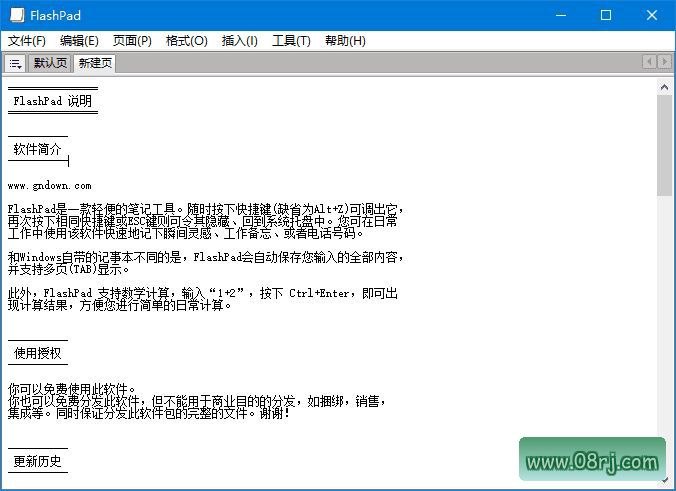
Task: Open the 帮助(H) menu
Action: click(x=345, y=41)
